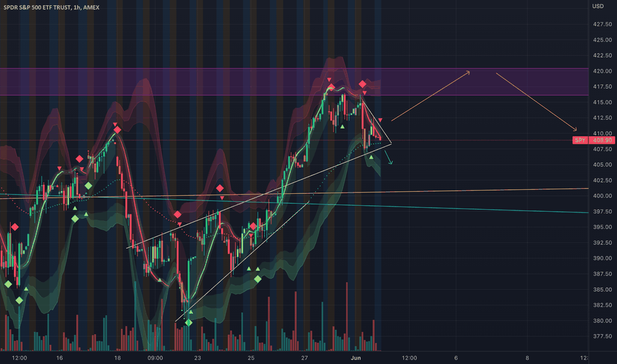The height and width of the screenshot is (364, 617).
Task: Click the 18 date label on time axis
Action: [117, 357]
